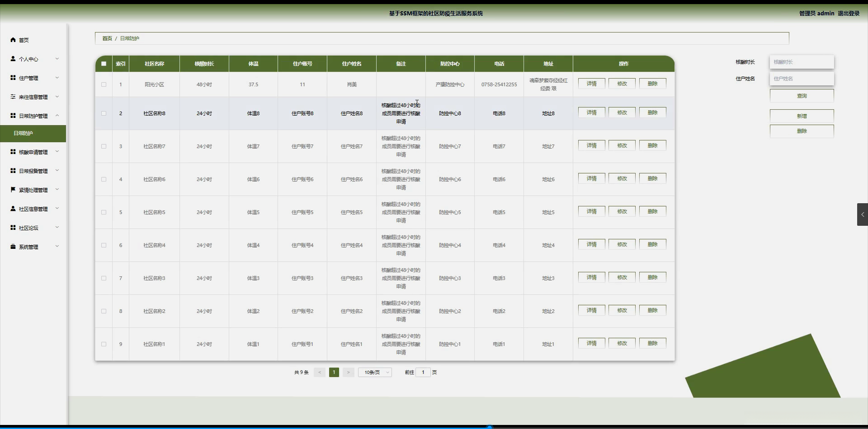The height and width of the screenshot is (429, 868).
Task: Click the 社区论坛 grid icon
Action: coord(13,228)
